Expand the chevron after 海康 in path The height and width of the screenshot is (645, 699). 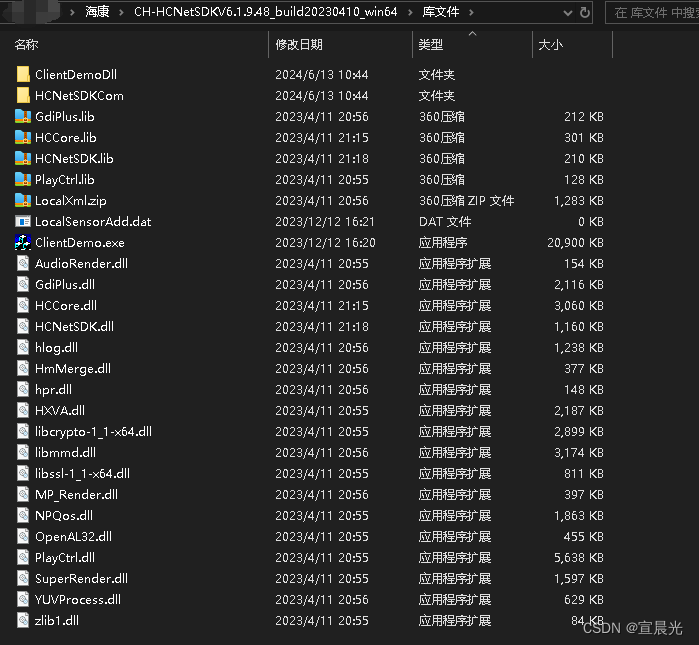121,12
